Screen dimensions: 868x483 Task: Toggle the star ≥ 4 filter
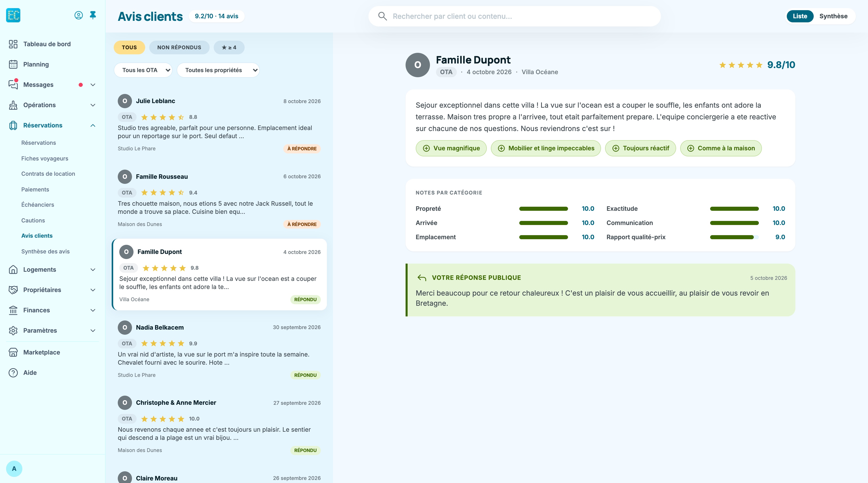coord(229,47)
